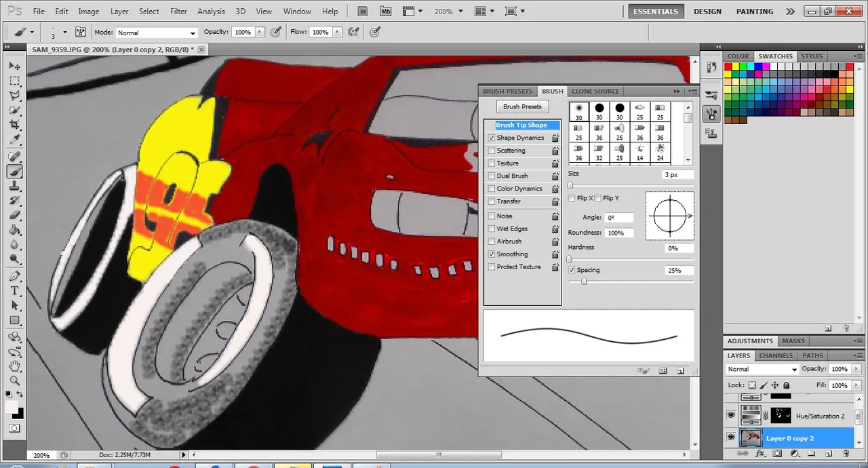This screenshot has width=868, height=468.
Task: Enable the Dual Brush checkbox
Action: 492,176
